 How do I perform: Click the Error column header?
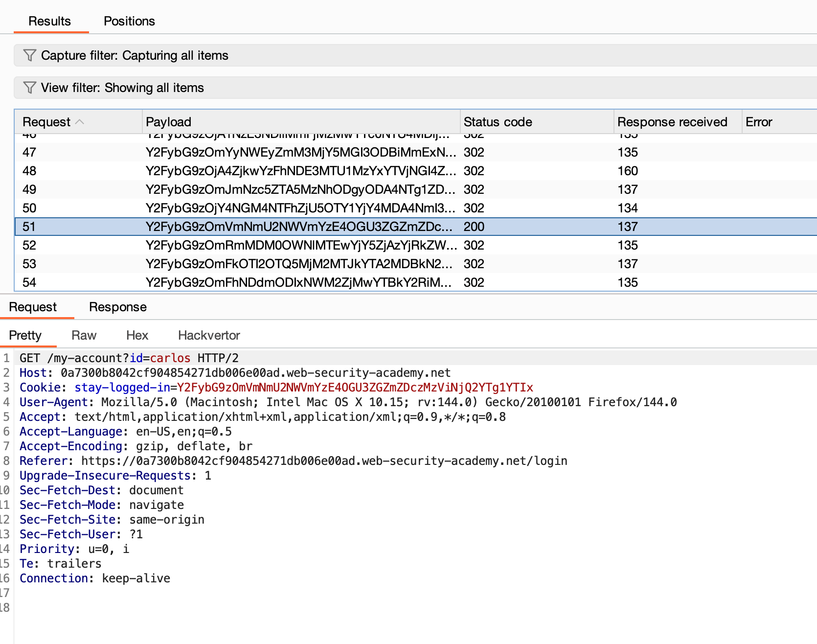click(x=758, y=122)
